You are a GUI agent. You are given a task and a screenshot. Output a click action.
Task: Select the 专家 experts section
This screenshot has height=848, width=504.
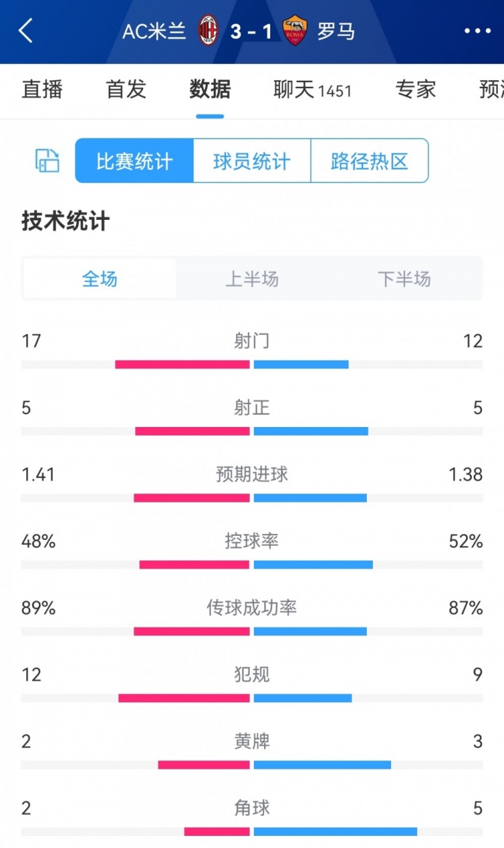pos(415,91)
